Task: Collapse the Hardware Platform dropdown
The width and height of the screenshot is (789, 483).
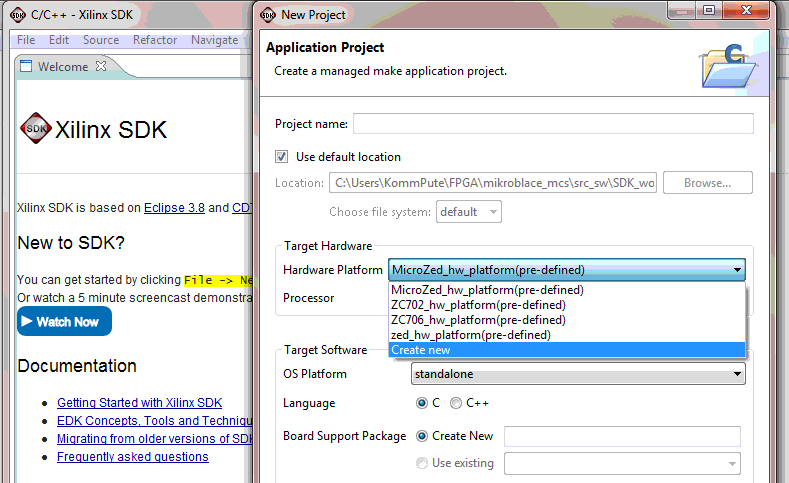Action: click(x=737, y=270)
